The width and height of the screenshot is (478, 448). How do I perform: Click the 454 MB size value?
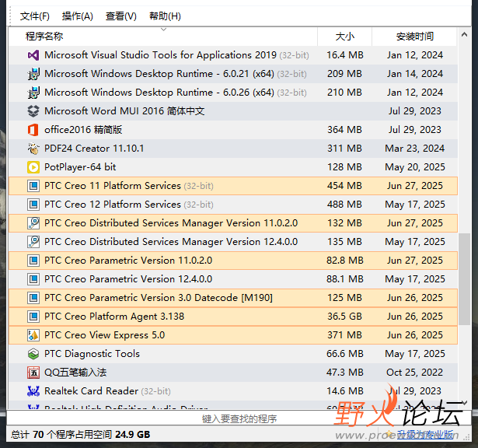coord(344,186)
